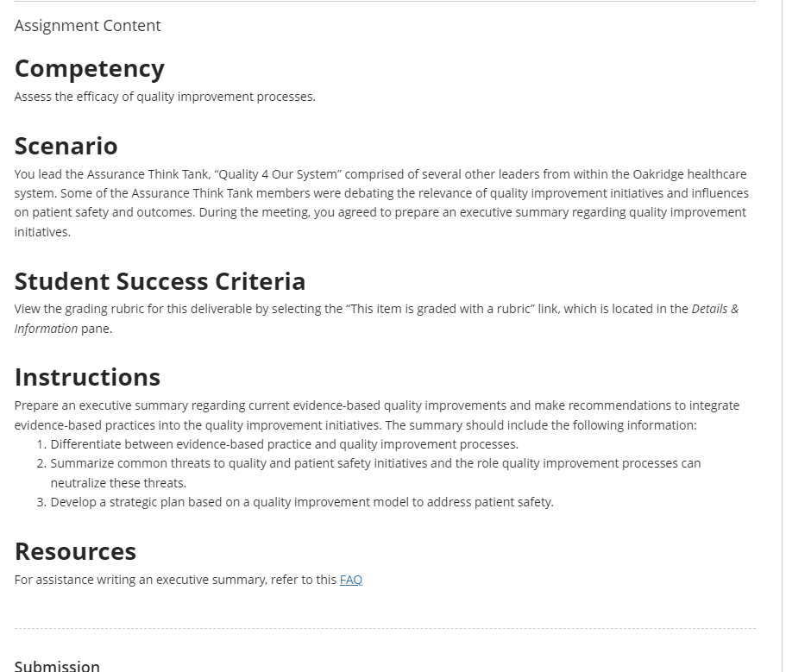The image size is (786, 672).
Task: Click the Assurance Think Tank scenario paragraph
Action: [381, 203]
